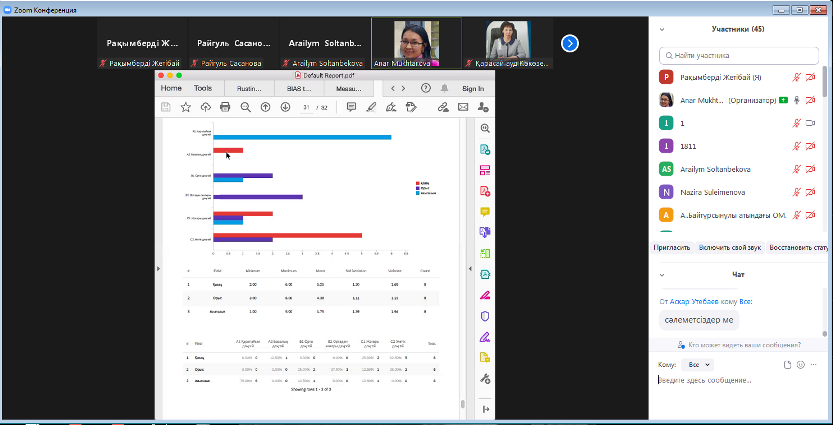Open the comment tool in PDF toolbar
Image resolution: width=833 pixels, height=425 pixels.
[351, 107]
